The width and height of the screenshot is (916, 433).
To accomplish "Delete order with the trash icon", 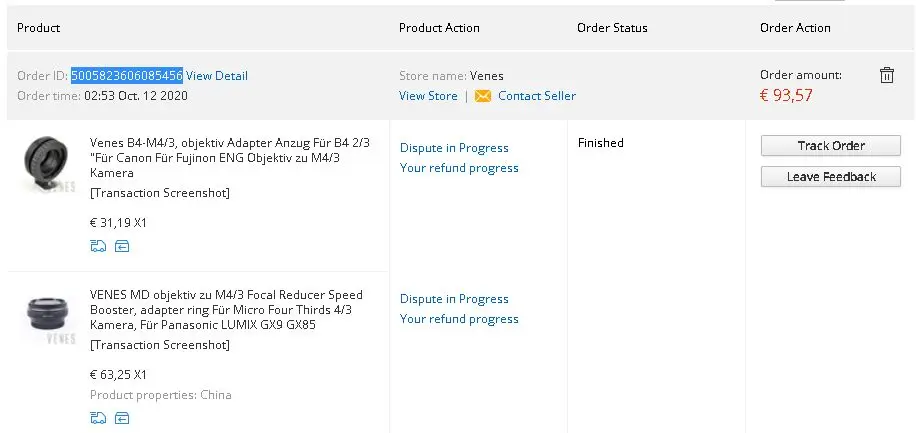I will pyautogui.click(x=886, y=75).
